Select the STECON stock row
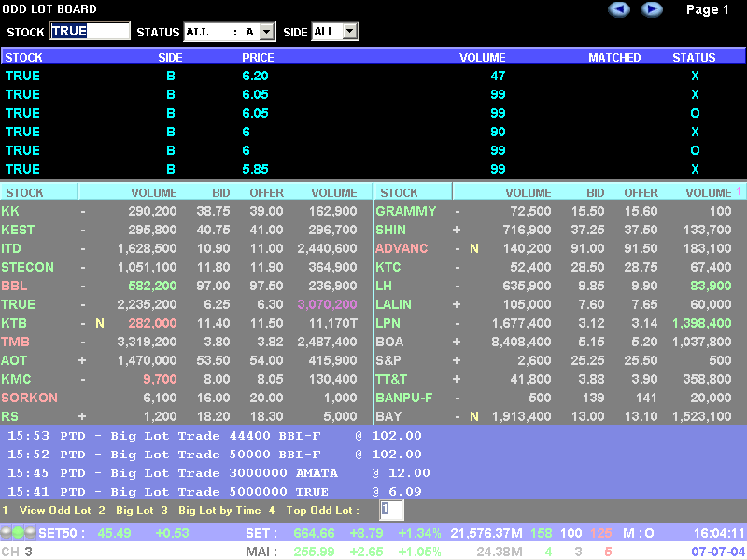Screen dimensions: 747x560 point(186,267)
